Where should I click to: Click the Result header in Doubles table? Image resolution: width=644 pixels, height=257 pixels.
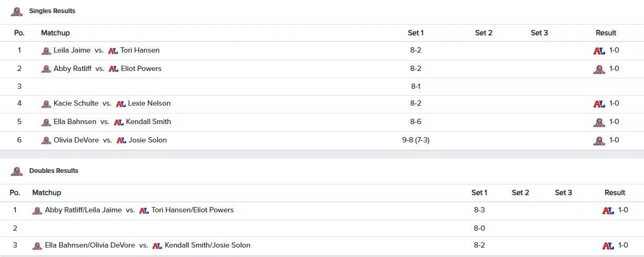(x=615, y=193)
